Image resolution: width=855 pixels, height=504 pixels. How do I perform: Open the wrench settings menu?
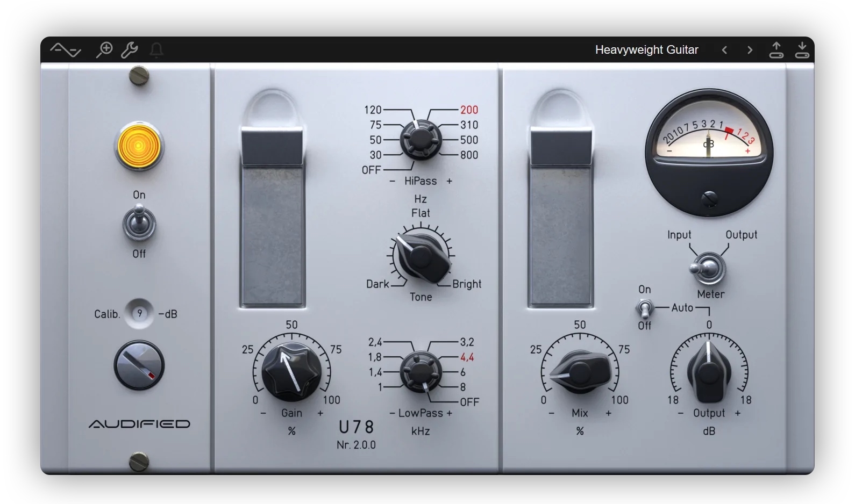(x=130, y=50)
